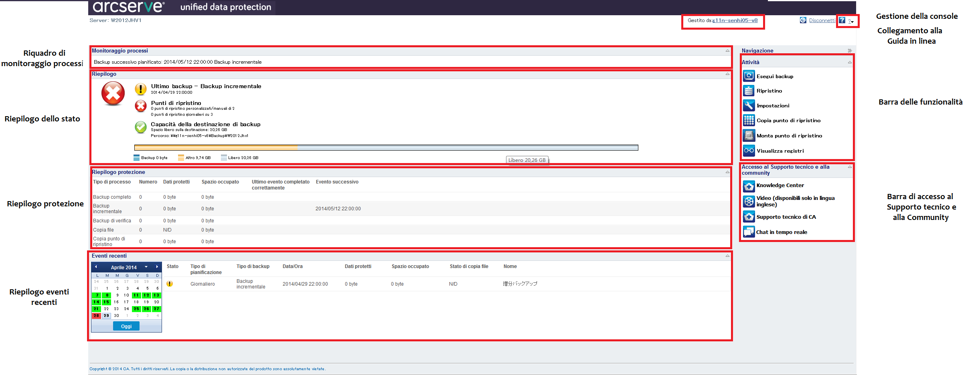Select the Esegui backup activity icon

pos(749,76)
